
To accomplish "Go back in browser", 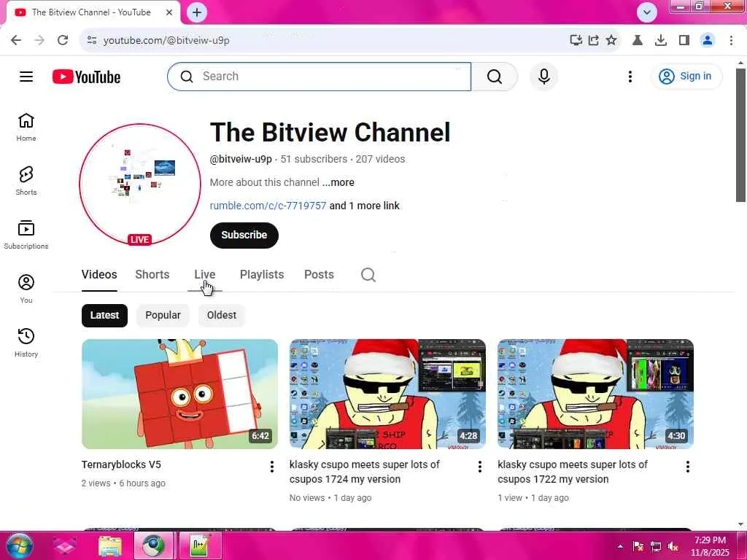I will [x=16, y=40].
